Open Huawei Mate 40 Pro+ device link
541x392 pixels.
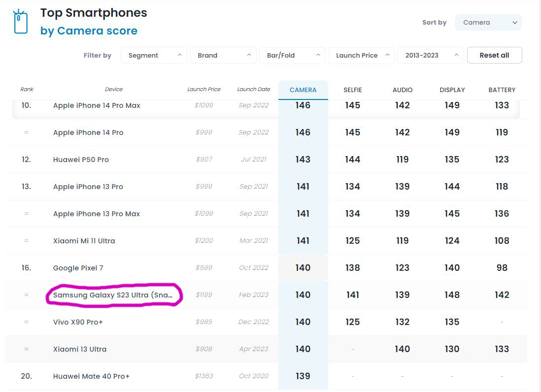(x=92, y=376)
